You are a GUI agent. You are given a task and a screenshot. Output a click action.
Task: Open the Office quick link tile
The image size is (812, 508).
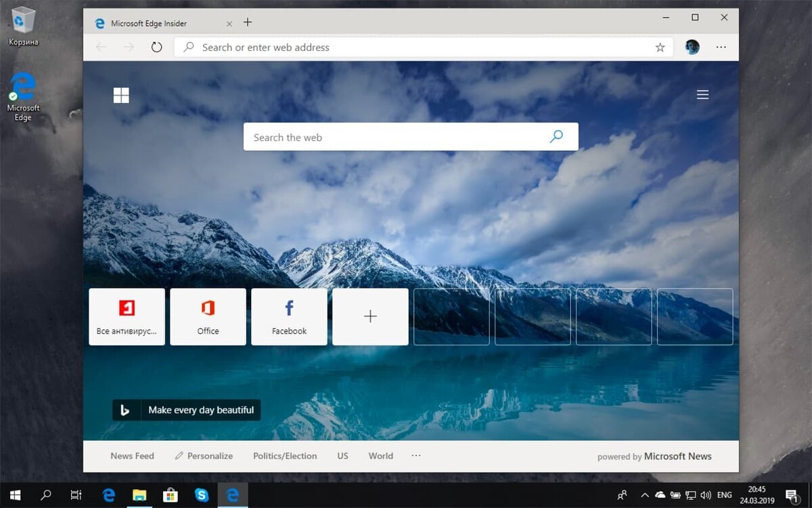tap(208, 317)
